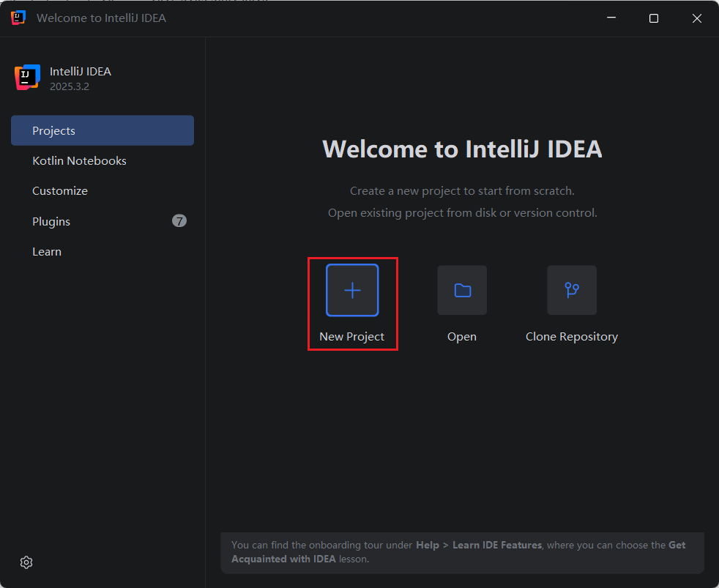Click the 'Create a new project' description text
Screen dimensions: 719x588
pos(462,191)
